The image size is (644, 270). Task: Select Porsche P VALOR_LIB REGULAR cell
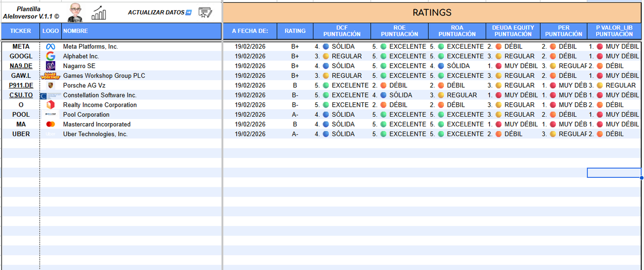614,85
